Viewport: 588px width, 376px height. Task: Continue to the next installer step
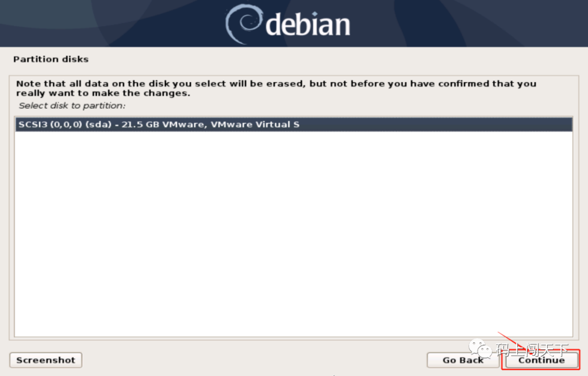coord(541,360)
